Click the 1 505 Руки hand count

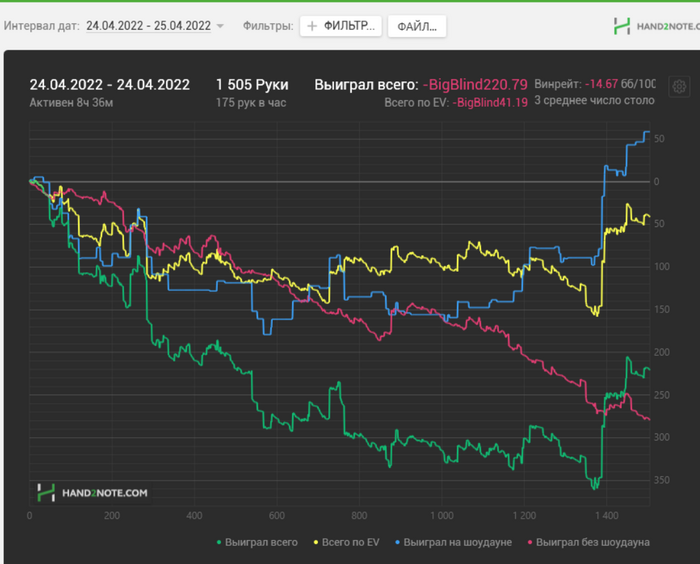coord(252,84)
